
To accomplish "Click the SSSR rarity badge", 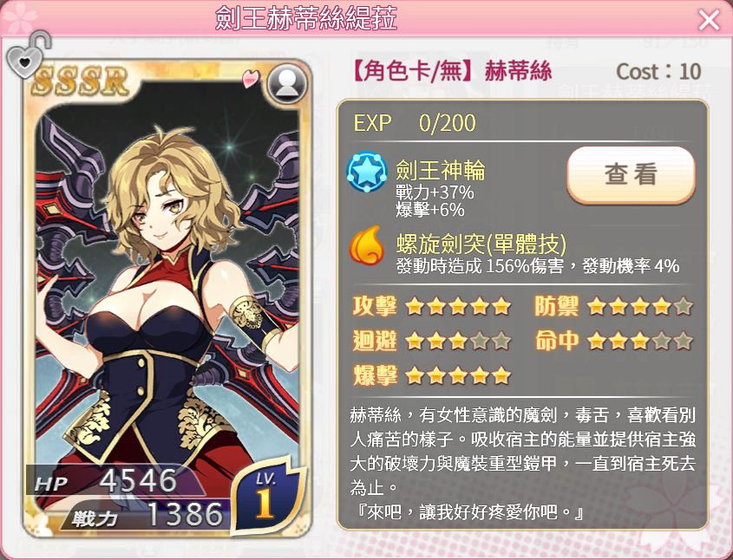I will tap(81, 81).
